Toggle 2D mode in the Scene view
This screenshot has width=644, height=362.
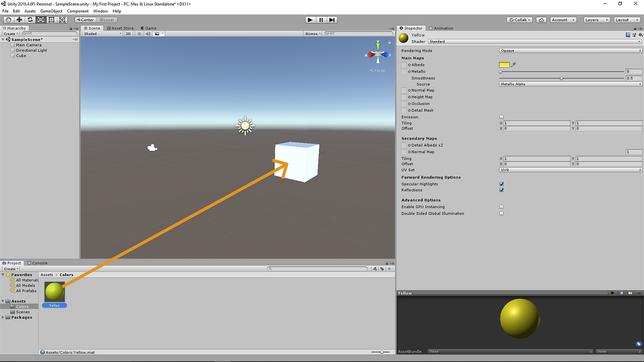click(x=128, y=33)
